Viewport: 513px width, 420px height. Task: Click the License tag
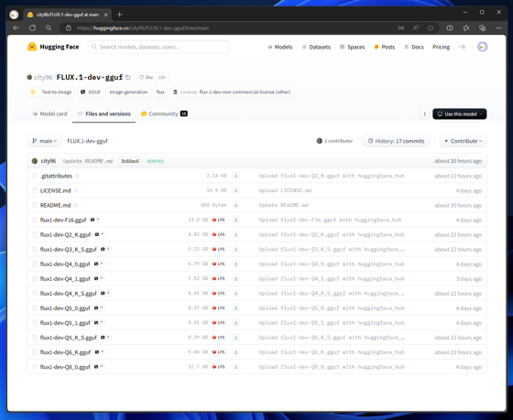pos(232,92)
